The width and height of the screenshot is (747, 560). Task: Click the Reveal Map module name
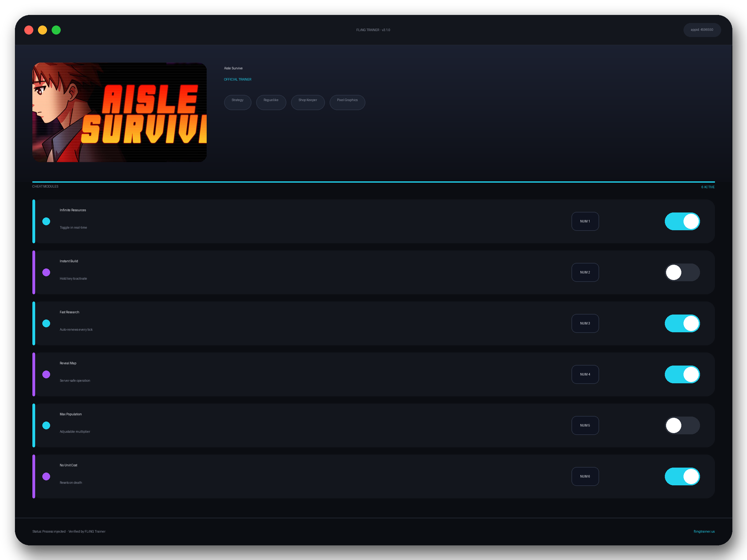pyautogui.click(x=68, y=363)
